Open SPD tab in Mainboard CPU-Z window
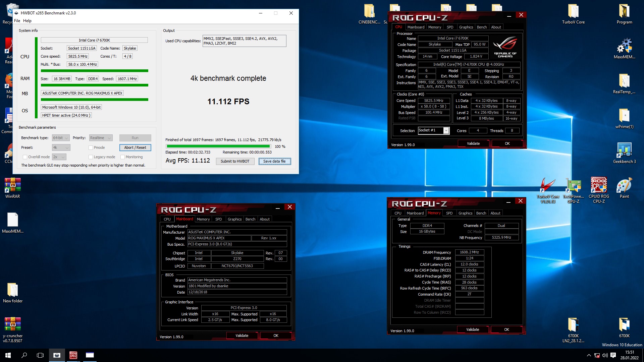Image resolution: width=644 pixels, height=362 pixels. [219, 219]
